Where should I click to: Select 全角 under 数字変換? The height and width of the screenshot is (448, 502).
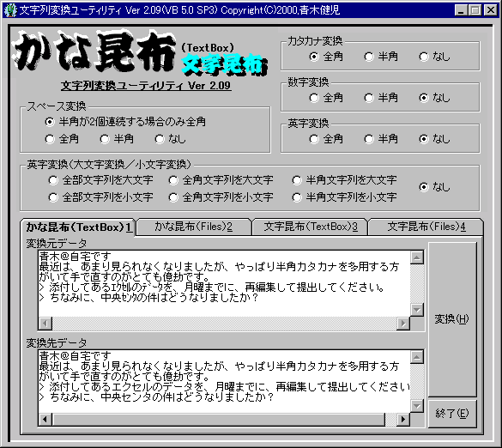(x=326, y=98)
